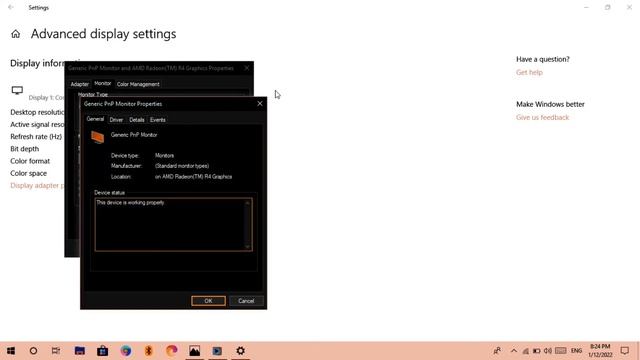
Task: Open the clock and date flyout
Action: click(600, 351)
